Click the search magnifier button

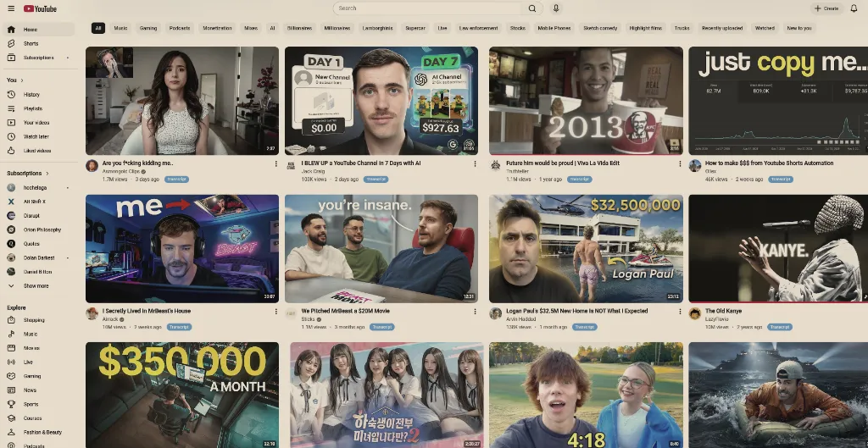tap(532, 8)
